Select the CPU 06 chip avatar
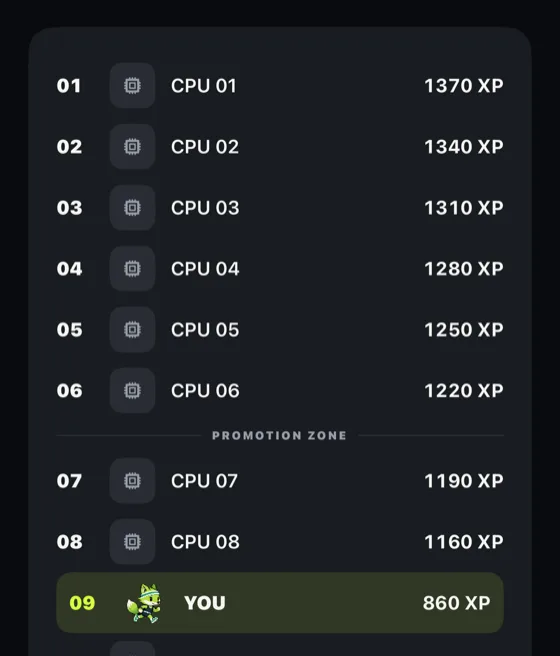 (x=132, y=391)
